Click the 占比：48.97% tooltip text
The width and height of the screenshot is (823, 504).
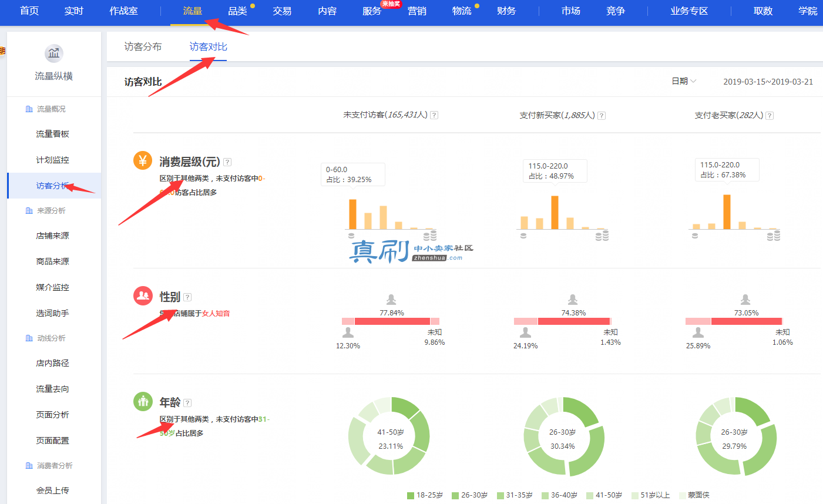(x=551, y=176)
